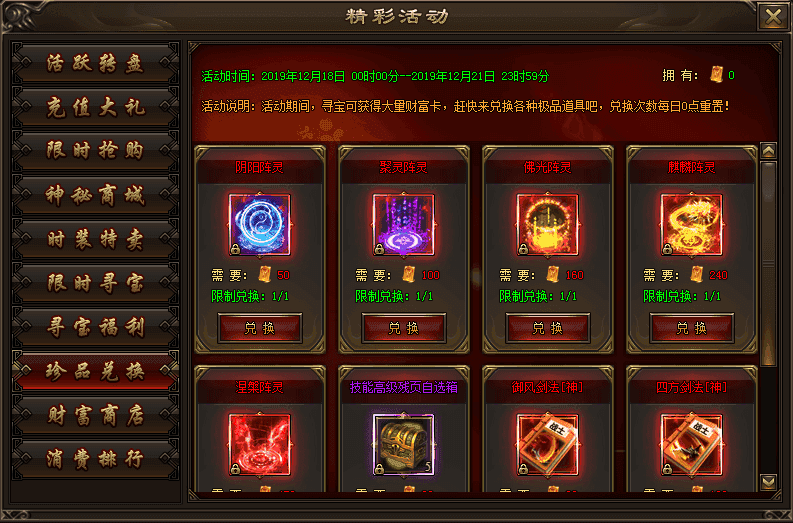Click 兑换 under 聚灵阵灵 card
Image resolution: width=793 pixels, height=523 pixels.
(x=404, y=328)
